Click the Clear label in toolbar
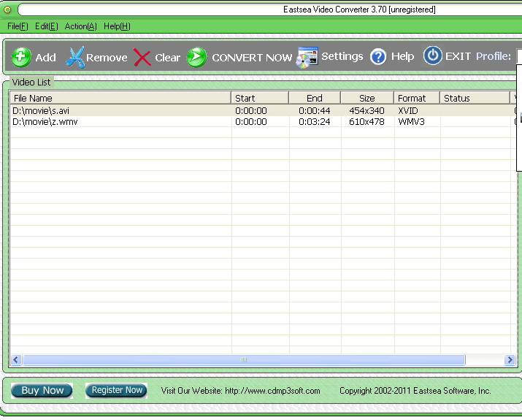The image size is (522, 420). [167, 58]
